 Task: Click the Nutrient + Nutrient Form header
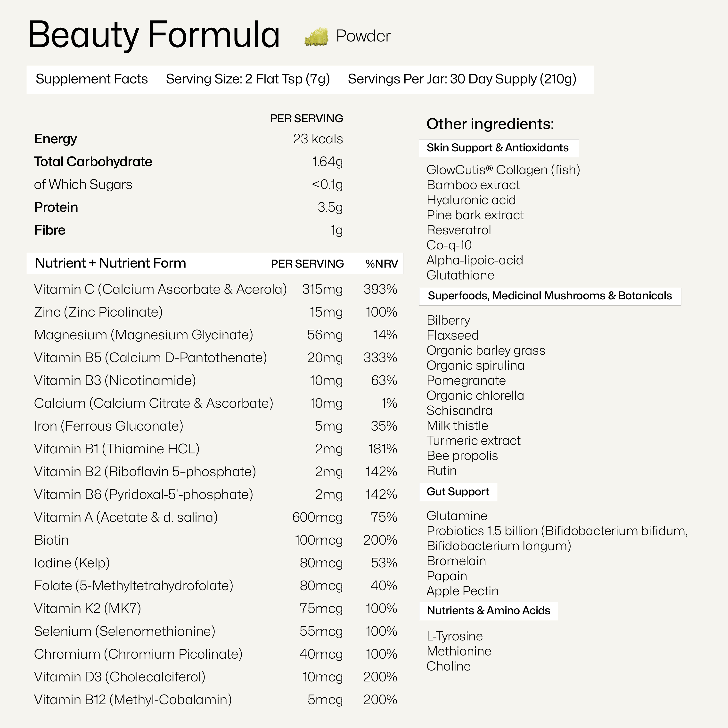click(x=110, y=263)
